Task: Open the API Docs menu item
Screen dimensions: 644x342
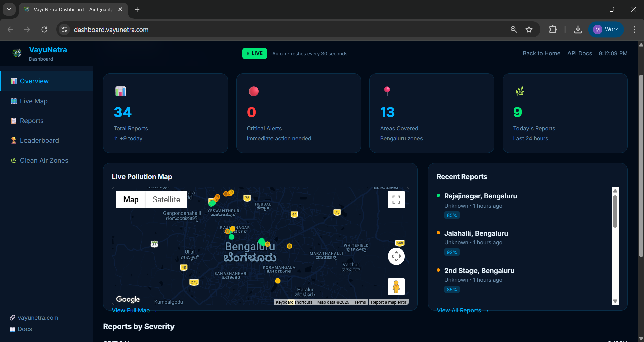Action: pos(579,53)
